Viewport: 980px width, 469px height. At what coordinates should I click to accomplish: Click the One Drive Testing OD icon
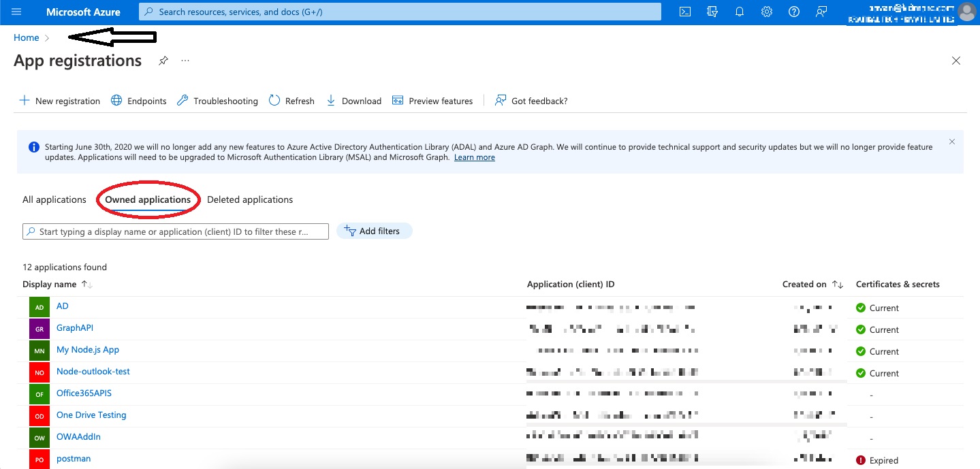pos(39,416)
